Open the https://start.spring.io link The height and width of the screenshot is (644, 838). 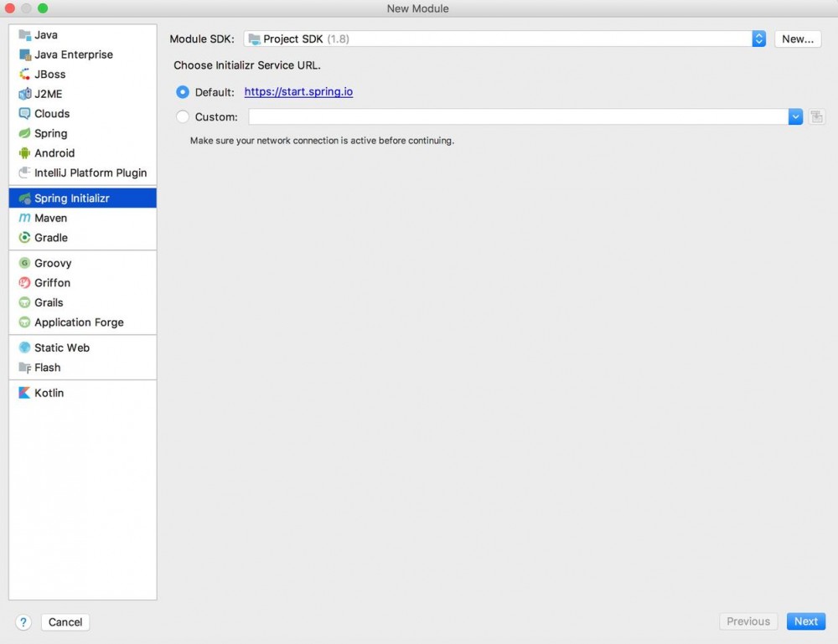(298, 92)
